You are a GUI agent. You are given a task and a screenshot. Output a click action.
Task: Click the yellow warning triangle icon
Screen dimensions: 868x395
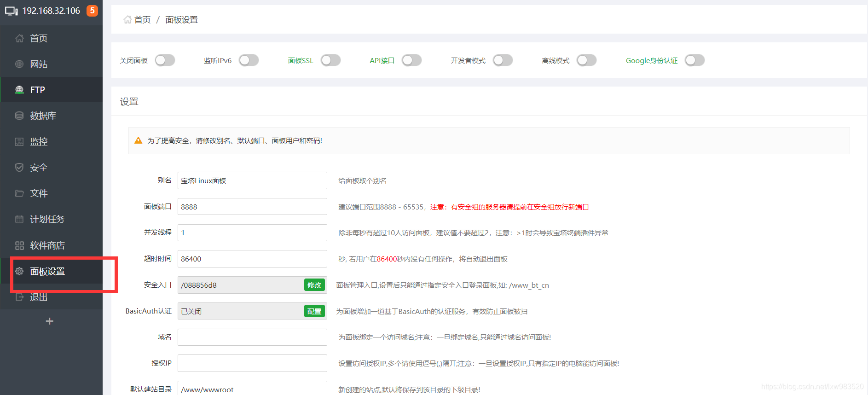click(138, 140)
